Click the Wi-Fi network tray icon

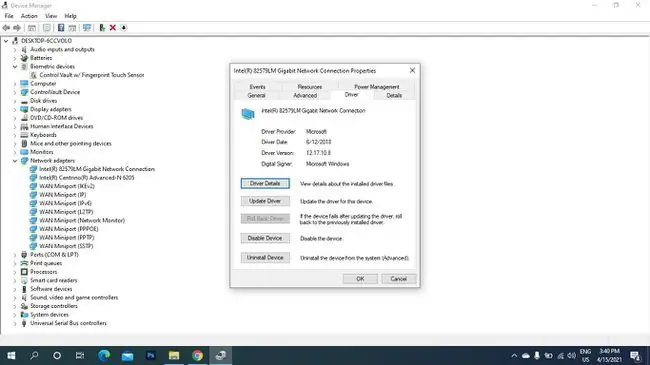coord(560,355)
